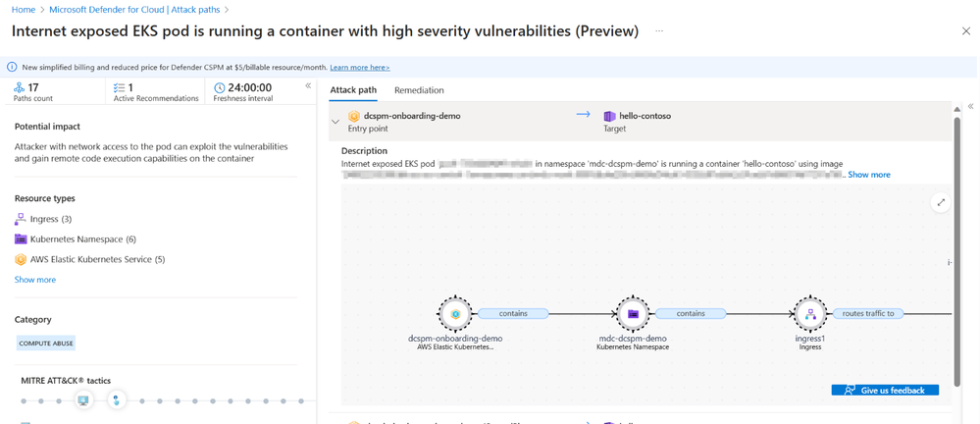Click the 24:00:00 freshness value
The width and height of the screenshot is (980, 424).
pos(249,87)
